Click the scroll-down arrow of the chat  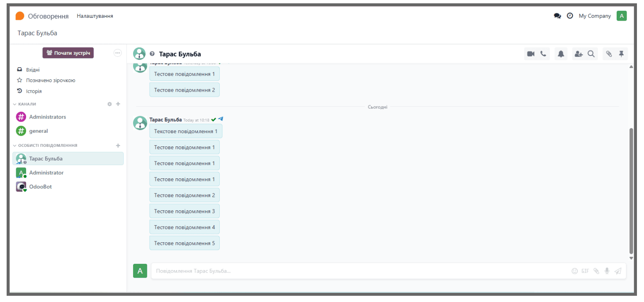631,258
